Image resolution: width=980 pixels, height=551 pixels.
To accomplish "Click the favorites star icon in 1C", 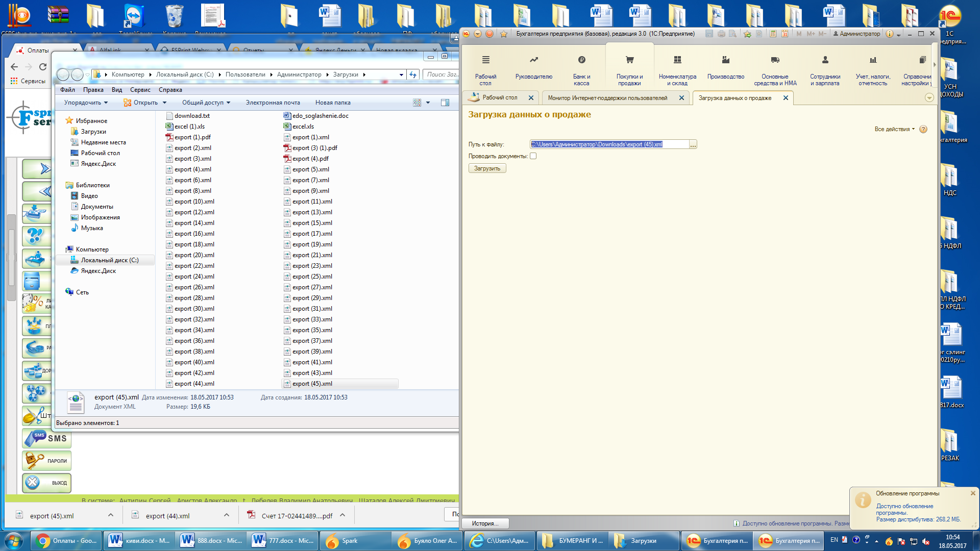I will point(503,34).
